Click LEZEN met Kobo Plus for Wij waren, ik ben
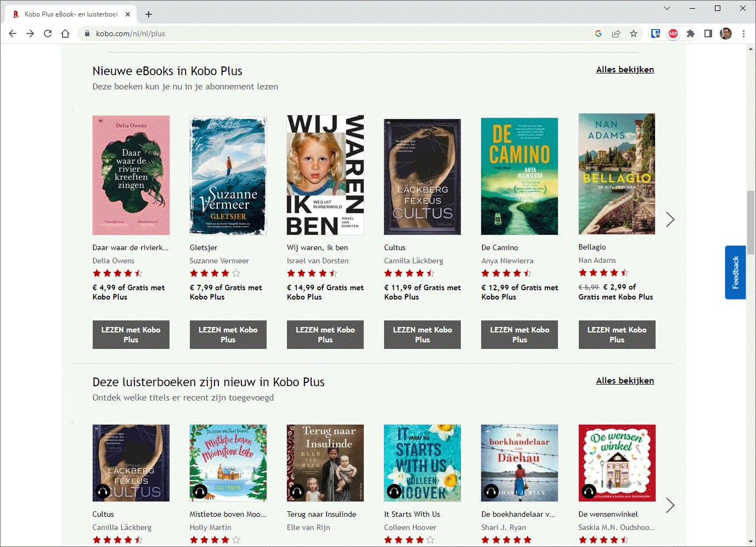The height and width of the screenshot is (547, 756). point(325,335)
